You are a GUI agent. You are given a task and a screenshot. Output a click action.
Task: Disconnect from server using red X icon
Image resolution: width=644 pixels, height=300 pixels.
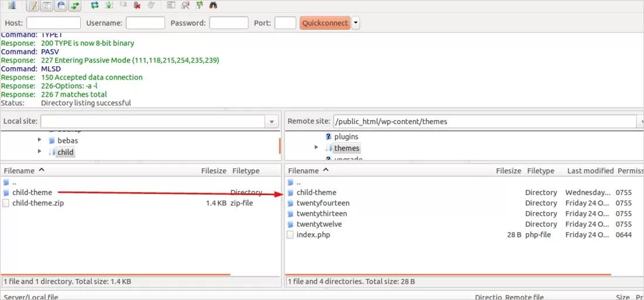tap(137, 6)
